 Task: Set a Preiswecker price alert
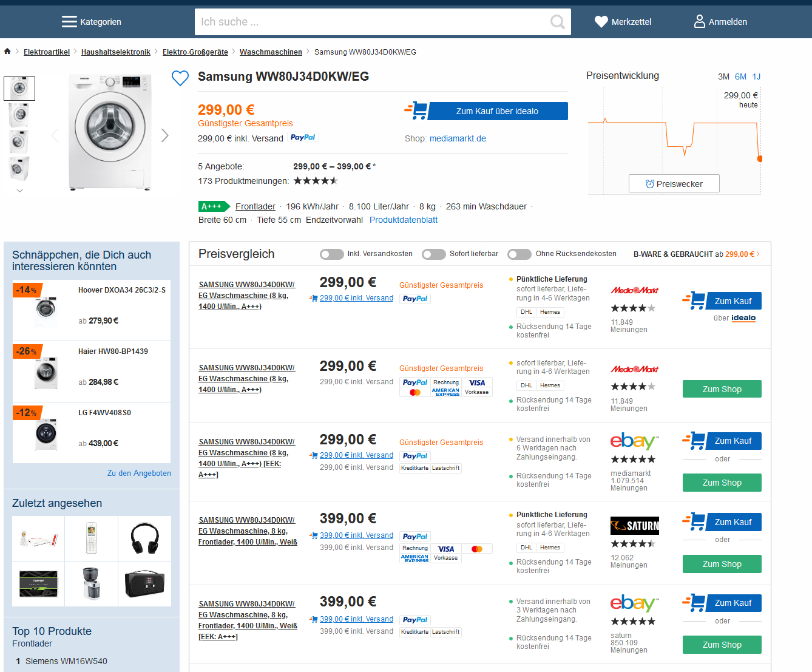click(674, 184)
